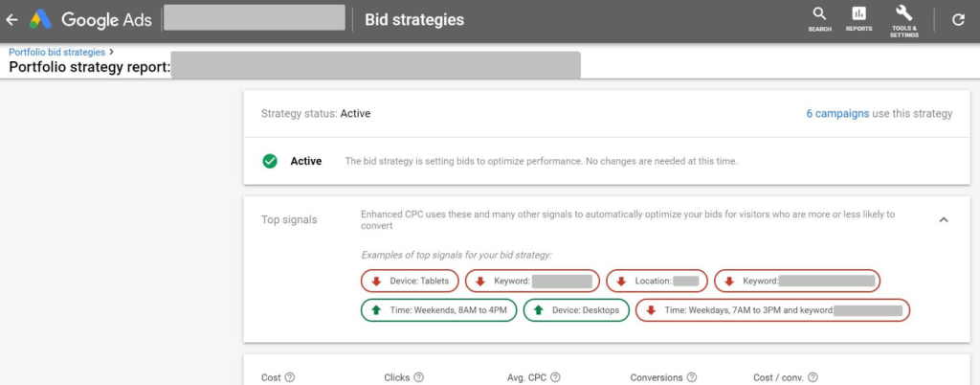
Task: Collapse the Top signals section
Action: pyautogui.click(x=944, y=219)
